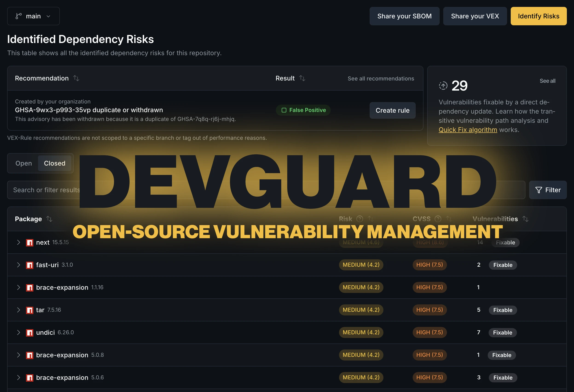Expand the brace-expansion 1.1.16 row

point(18,287)
